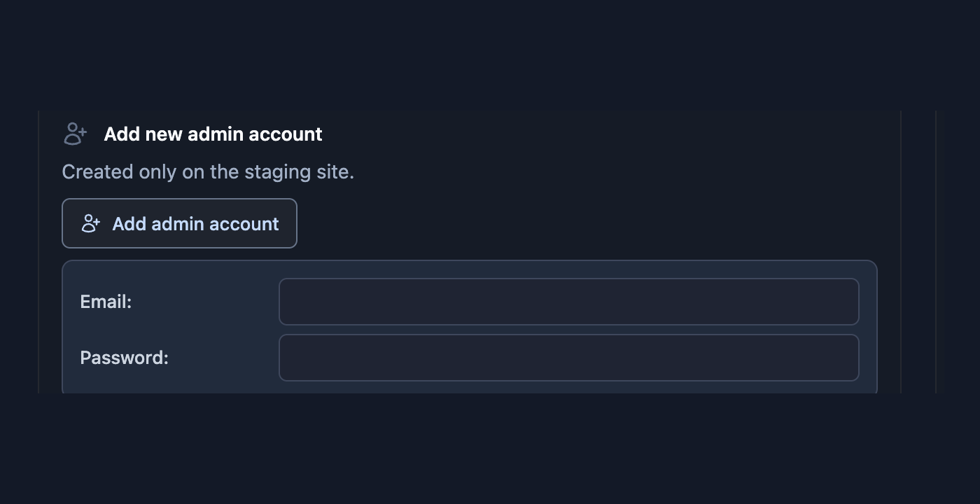
Task: Click the Password: label
Action: pyautogui.click(x=124, y=358)
